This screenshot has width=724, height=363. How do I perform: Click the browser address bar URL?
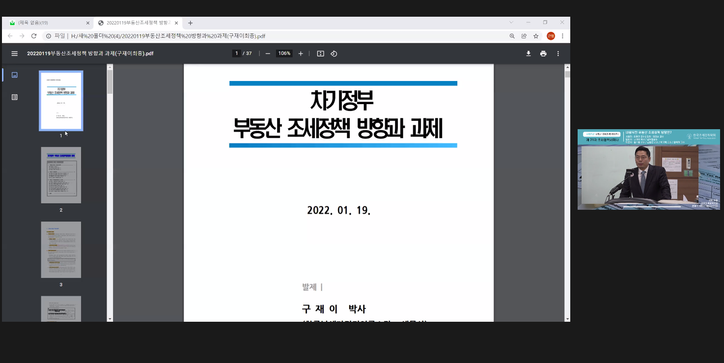coord(168,36)
